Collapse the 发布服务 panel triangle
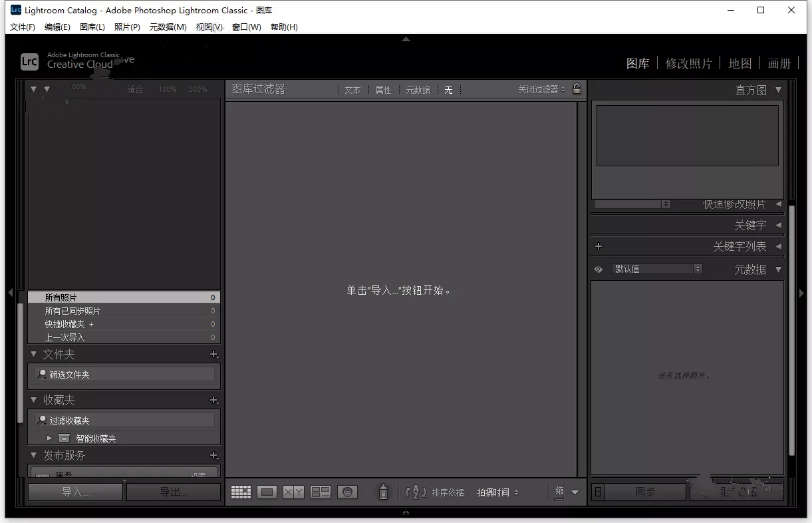The width and height of the screenshot is (812, 523). (34, 456)
